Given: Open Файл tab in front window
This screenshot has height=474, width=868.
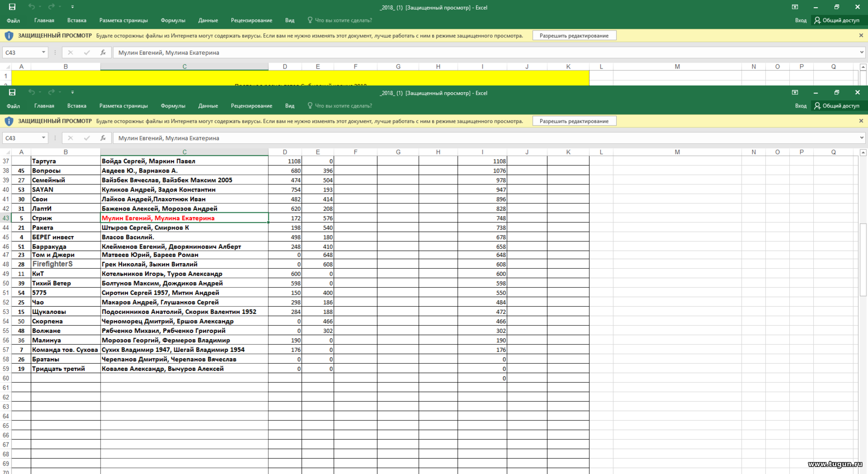Looking at the screenshot, I should (14, 106).
